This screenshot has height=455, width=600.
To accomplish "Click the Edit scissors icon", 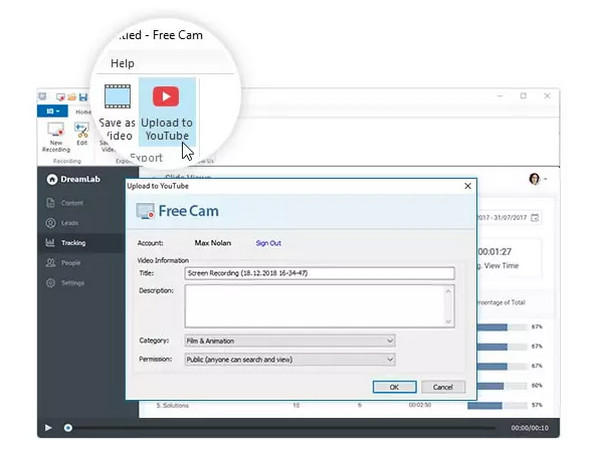I will pyautogui.click(x=82, y=130).
